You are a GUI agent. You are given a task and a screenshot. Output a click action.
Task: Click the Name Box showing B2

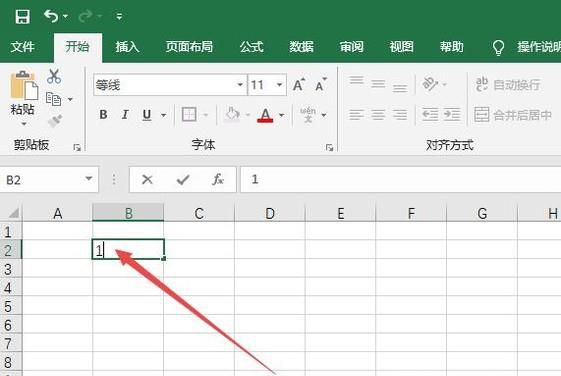[x=42, y=180]
